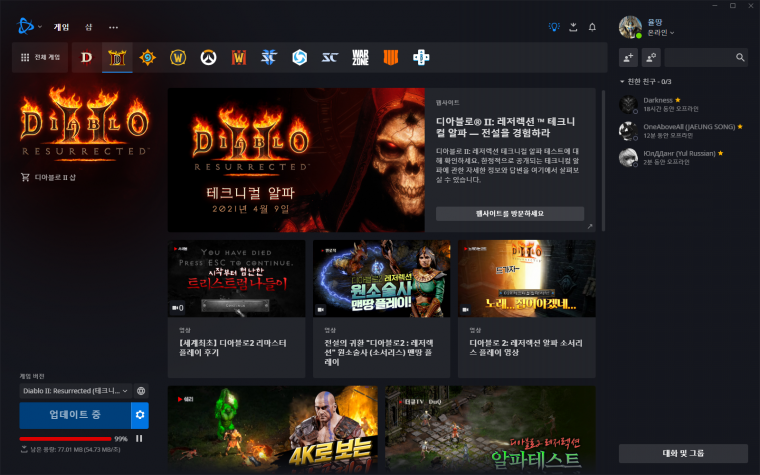
Task: Click the 디아블로2 리마스터 플레이 후기 title
Action: [233, 348]
